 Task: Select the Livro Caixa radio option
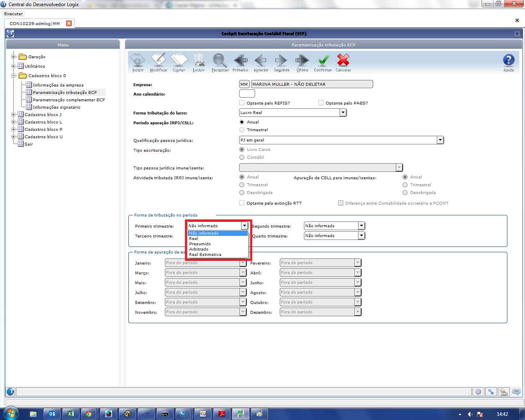[x=242, y=149]
